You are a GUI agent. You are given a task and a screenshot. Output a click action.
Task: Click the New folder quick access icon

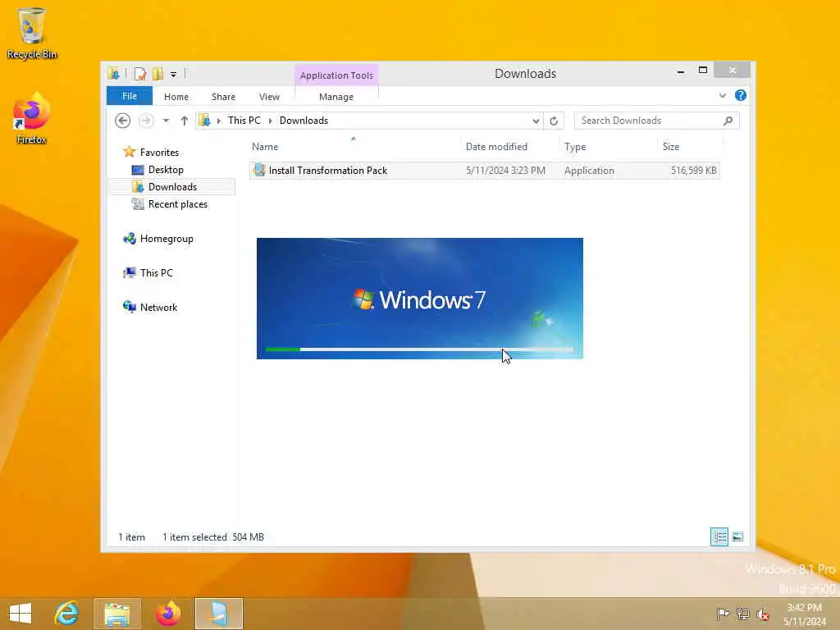pos(157,74)
